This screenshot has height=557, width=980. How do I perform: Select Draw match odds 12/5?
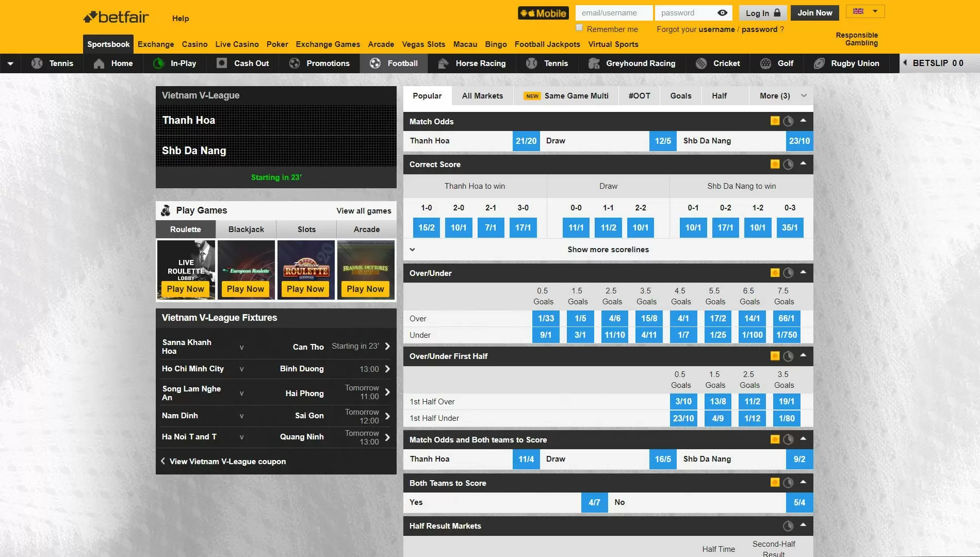(663, 141)
